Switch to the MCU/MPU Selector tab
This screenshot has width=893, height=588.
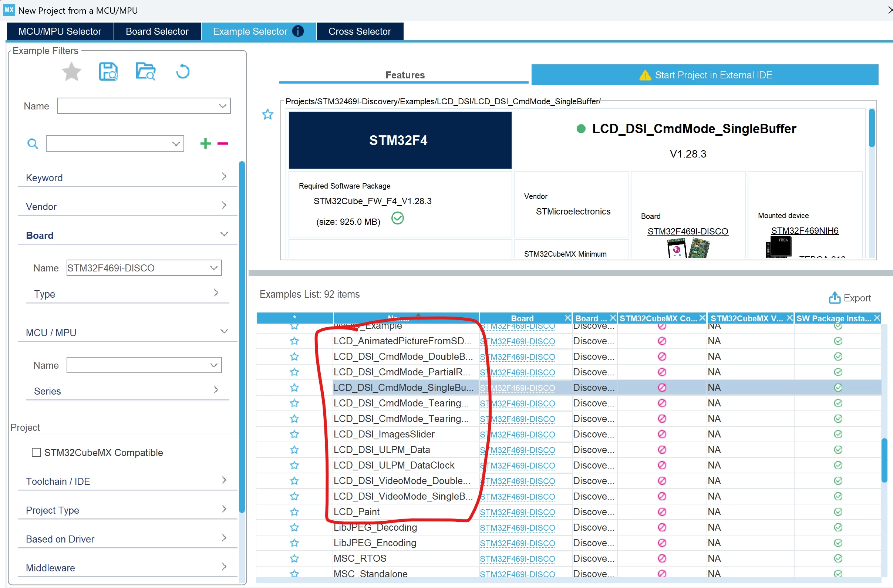pos(60,31)
